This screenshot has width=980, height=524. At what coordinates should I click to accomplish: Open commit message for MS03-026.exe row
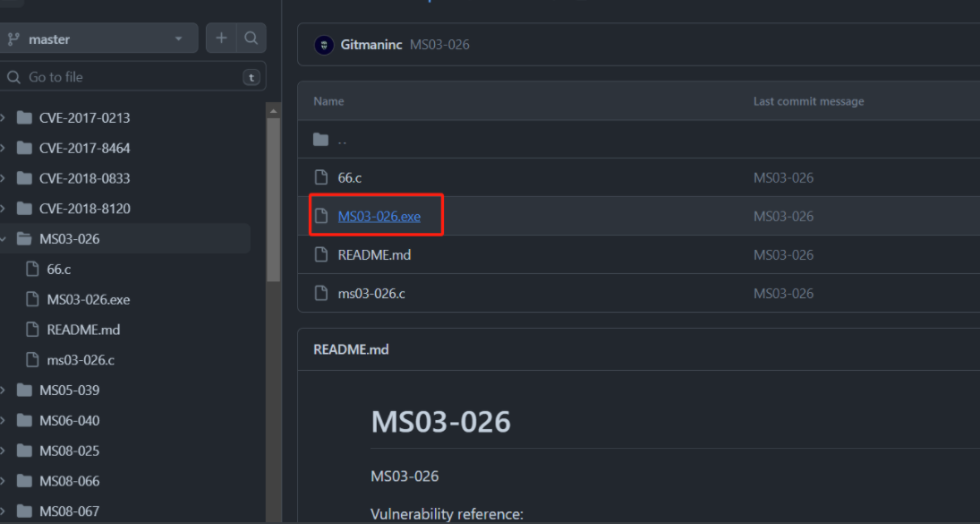click(x=783, y=217)
